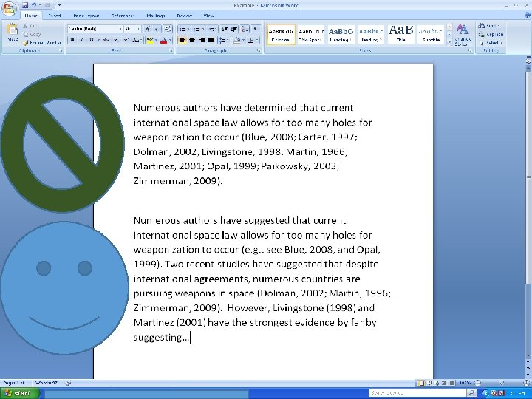The height and width of the screenshot is (399, 532).
Task: Click the Replace button in Editing
Action: click(491, 34)
